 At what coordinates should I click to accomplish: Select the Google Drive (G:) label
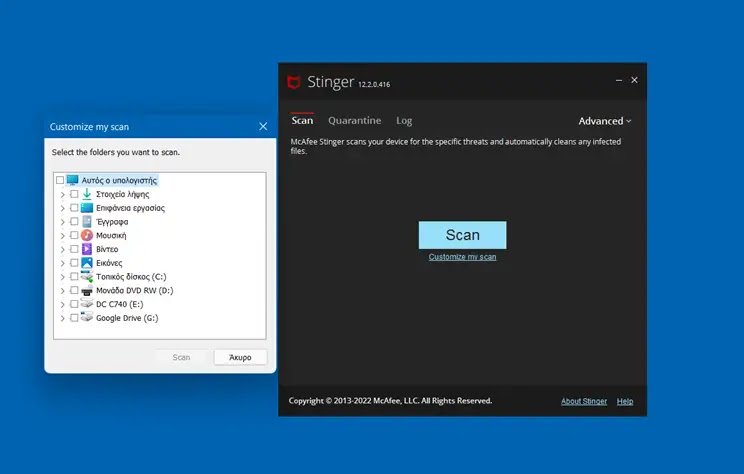127,318
